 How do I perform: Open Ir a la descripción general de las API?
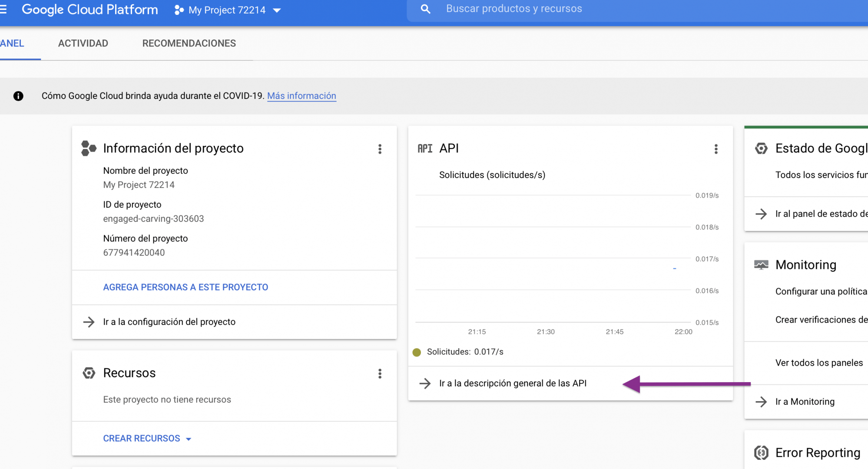pos(513,383)
